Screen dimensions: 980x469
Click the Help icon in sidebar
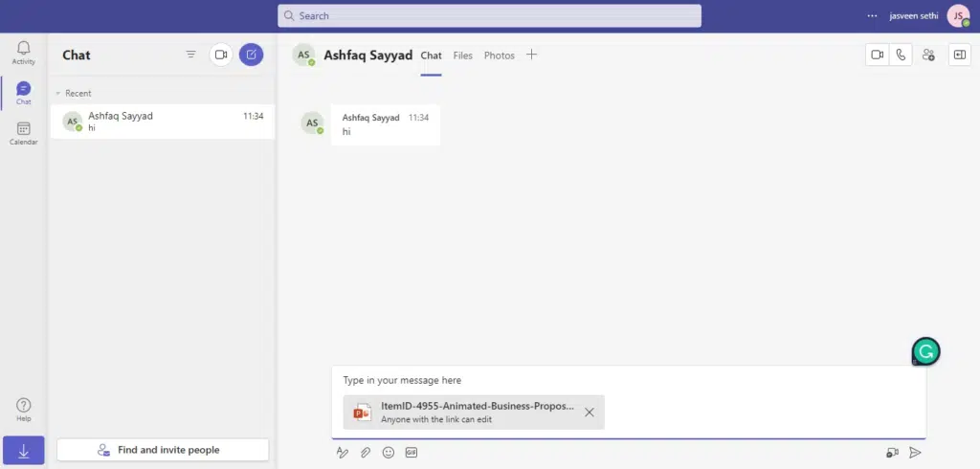(x=24, y=410)
